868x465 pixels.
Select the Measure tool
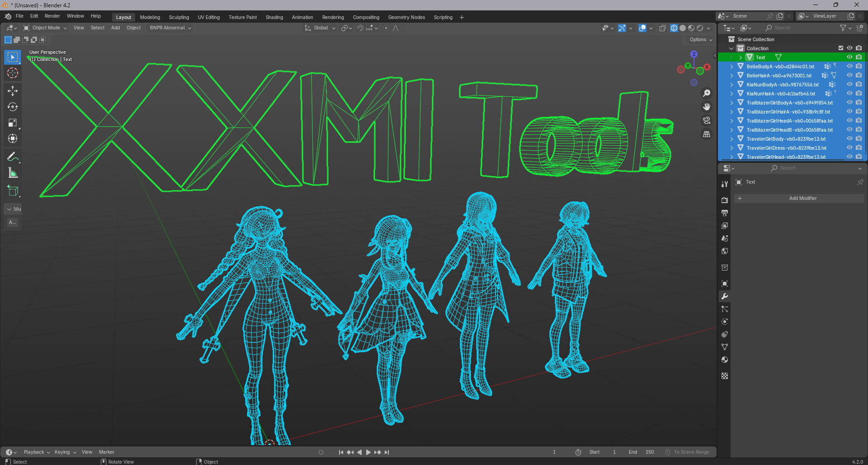pos(13,172)
